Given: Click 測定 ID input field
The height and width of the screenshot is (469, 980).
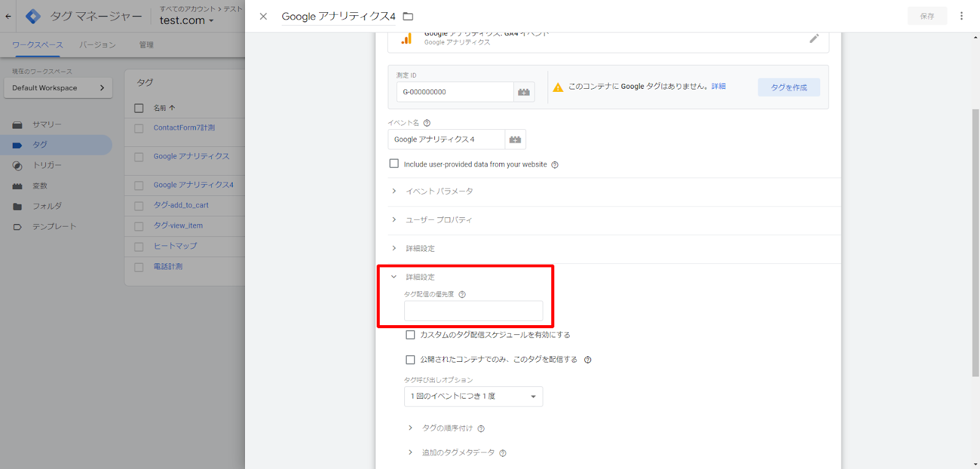Looking at the screenshot, I should pos(455,92).
